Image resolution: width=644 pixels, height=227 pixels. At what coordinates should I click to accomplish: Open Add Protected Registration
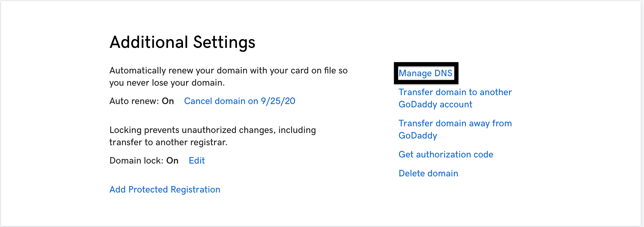[x=165, y=189]
